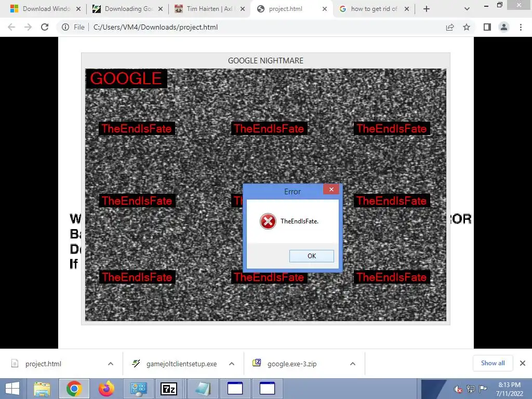Close the Download Windows tab
The image size is (532, 399).
coord(78,9)
